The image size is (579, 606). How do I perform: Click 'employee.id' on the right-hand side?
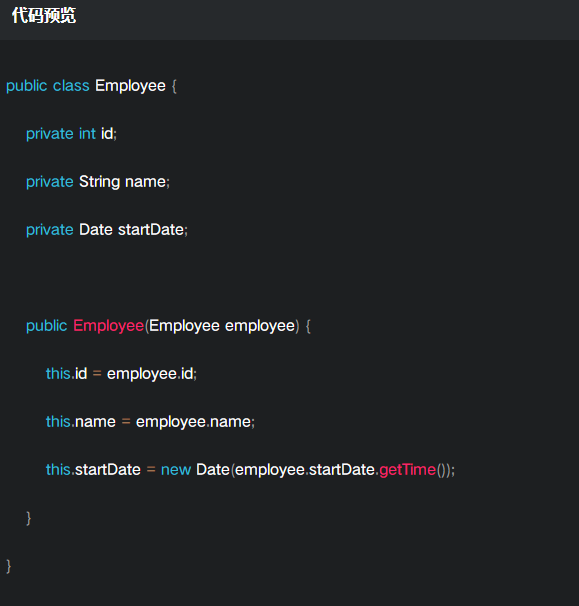(150, 374)
